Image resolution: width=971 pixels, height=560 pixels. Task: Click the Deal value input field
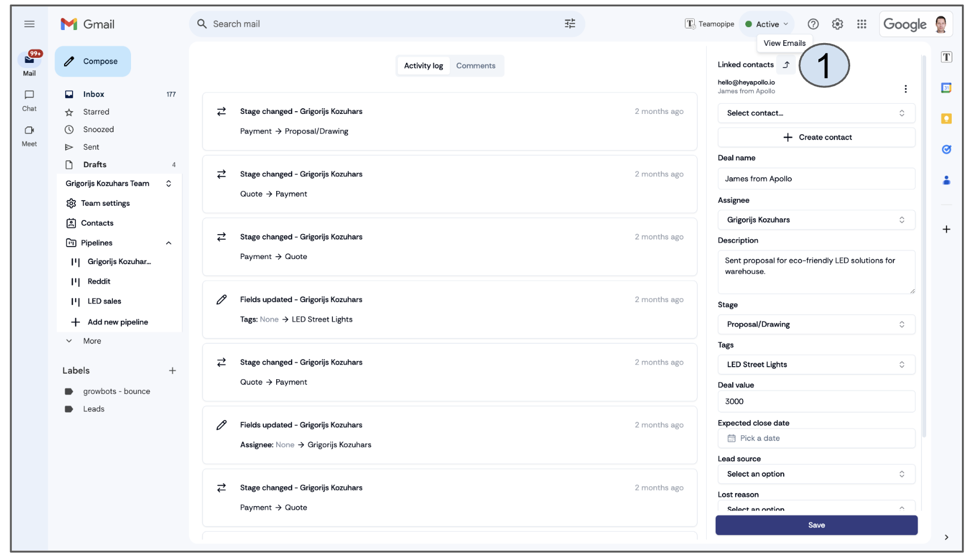pyautogui.click(x=816, y=401)
